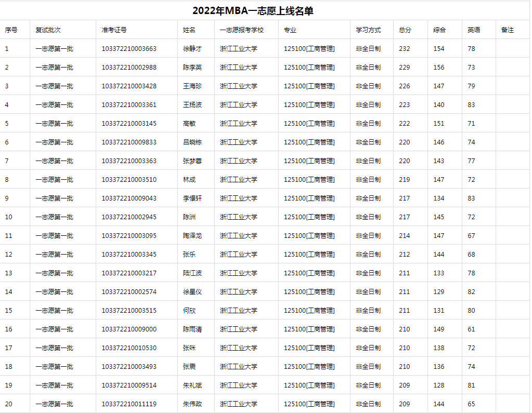Select the 125100[工商管理] cell for 朱伟政

pyautogui.click(x=309, y=404)
